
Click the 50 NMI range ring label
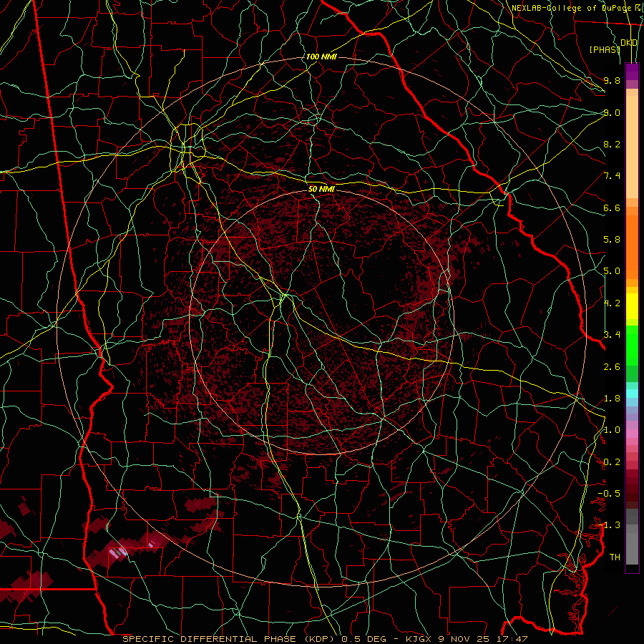coord(321,189)
